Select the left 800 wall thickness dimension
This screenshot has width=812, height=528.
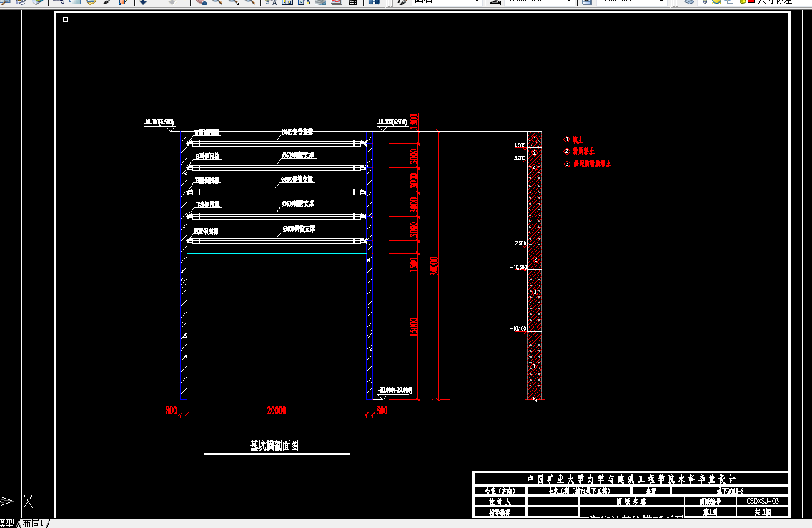click(172, 411)
